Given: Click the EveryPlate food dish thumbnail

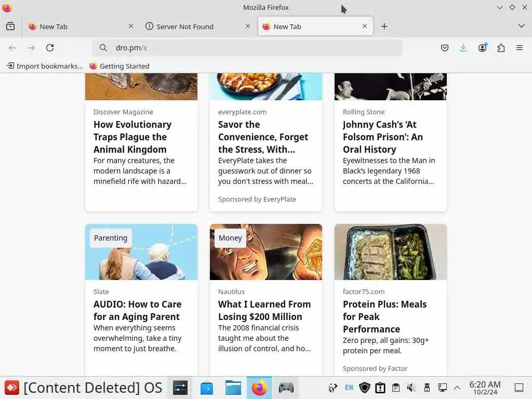Looking at the screenshot, I should point(266,87).
